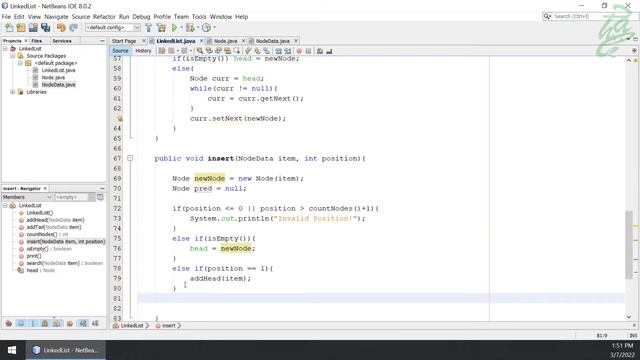Select addTail method in Navigator
This screenshot has width=640, height=360.
pos(53,227)
